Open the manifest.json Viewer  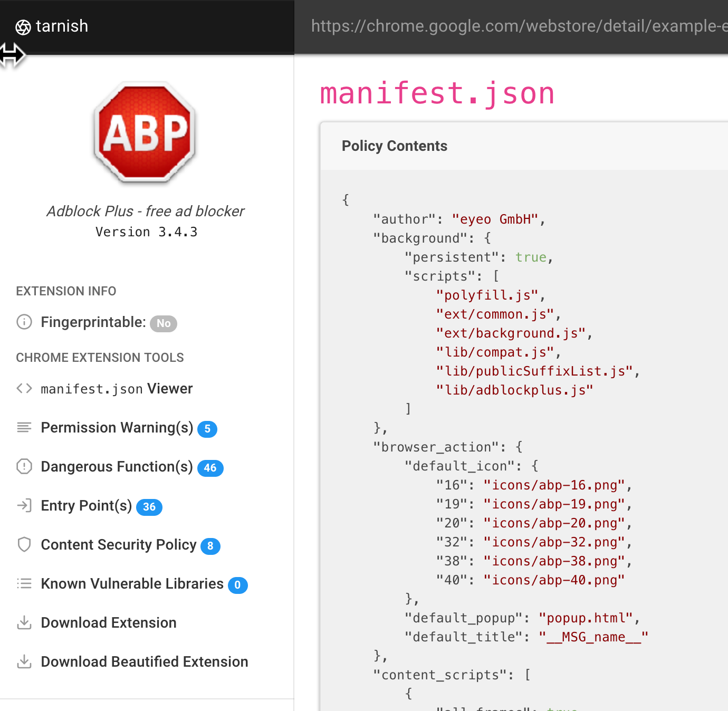[x=117, y=389]
